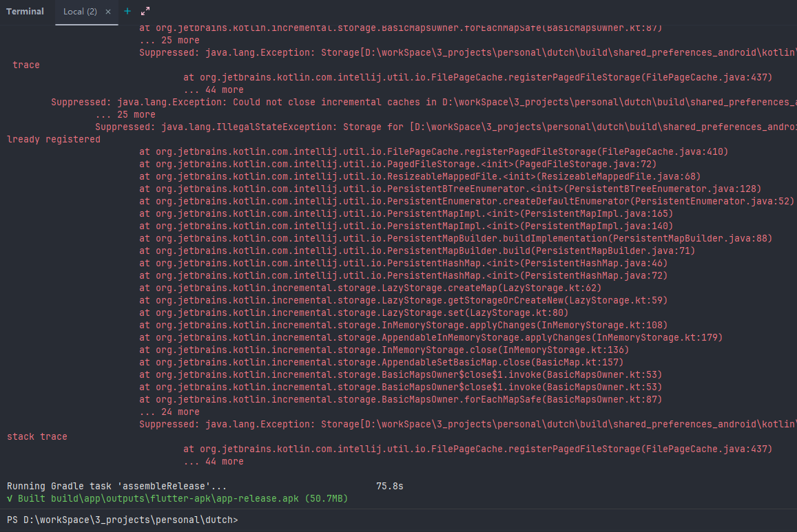
Task: Click the "Running Gradle task 'assembleRelease'" line
Action: 116,486
